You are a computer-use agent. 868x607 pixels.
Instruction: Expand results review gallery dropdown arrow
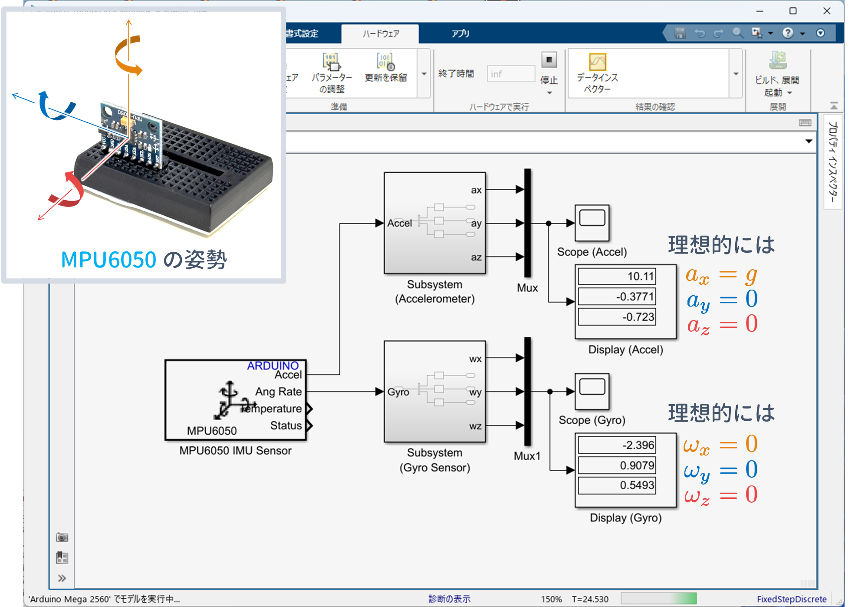click(x=736, y=74)
